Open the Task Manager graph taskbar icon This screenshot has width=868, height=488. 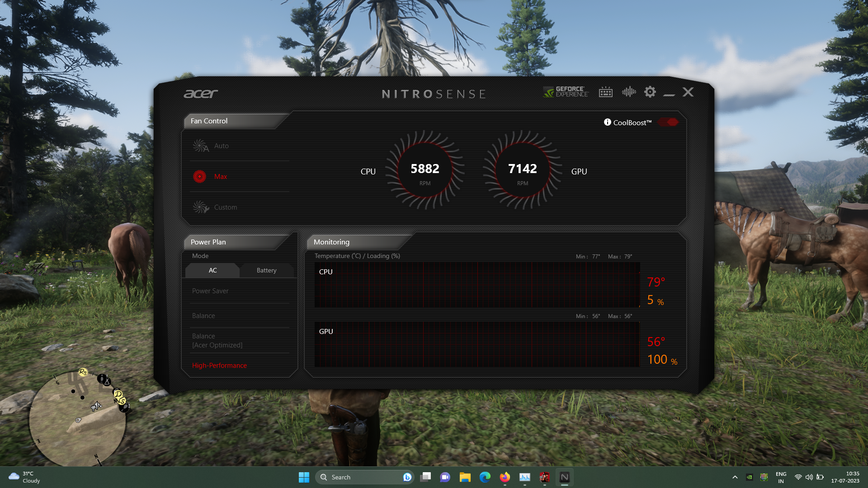525,477
